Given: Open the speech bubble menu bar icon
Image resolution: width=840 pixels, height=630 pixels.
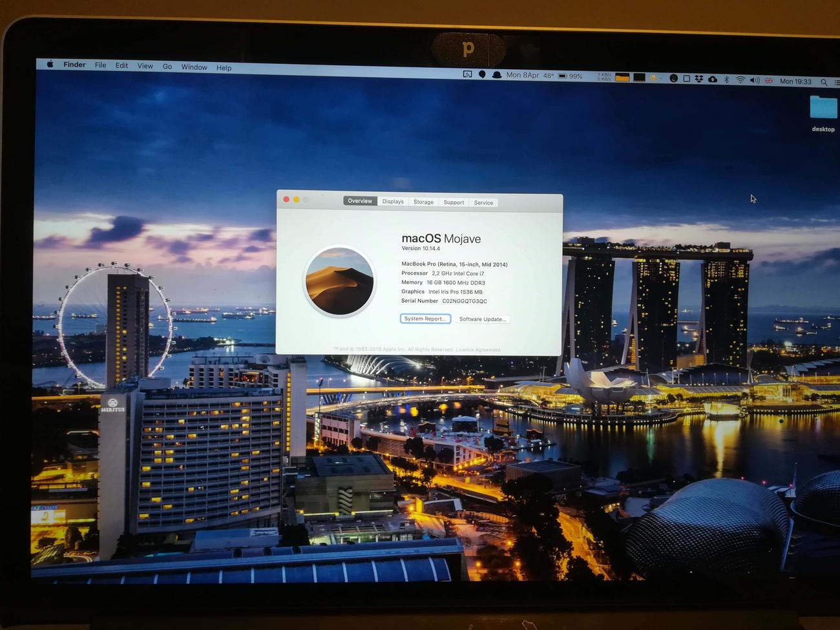Looking at the screenshot, I should point(482,74).
